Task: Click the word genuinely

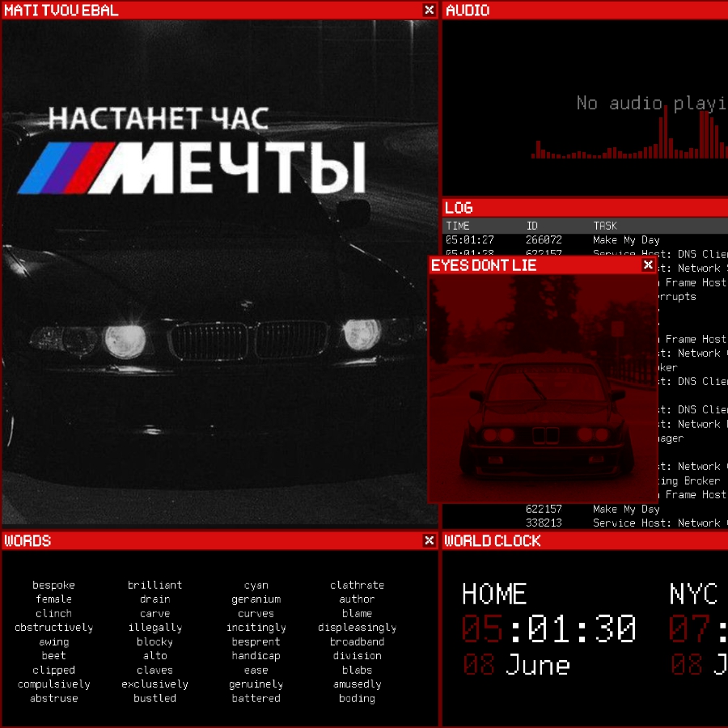Action: (256, 684)
